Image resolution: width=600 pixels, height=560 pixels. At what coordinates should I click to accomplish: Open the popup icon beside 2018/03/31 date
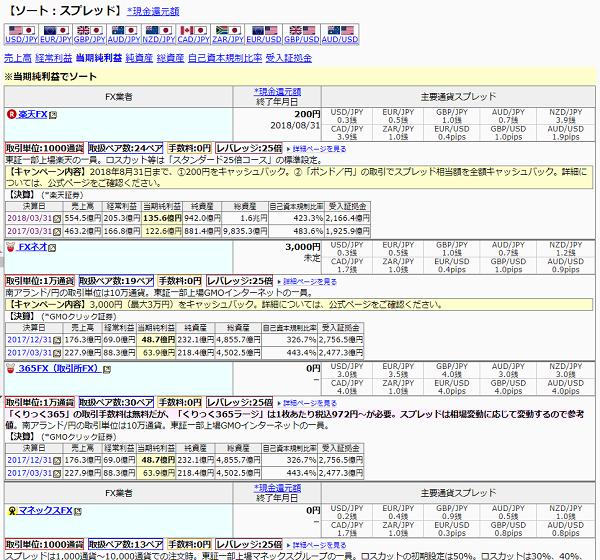pos(57,219)
